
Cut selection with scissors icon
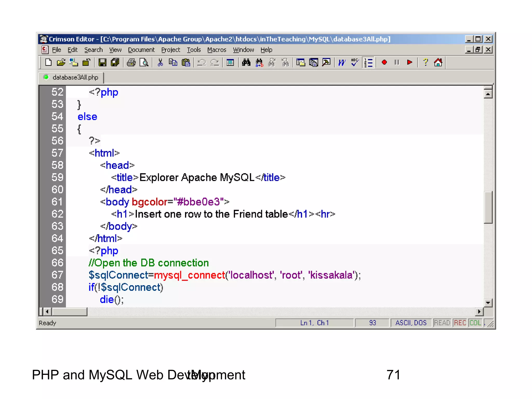(160, 63)
